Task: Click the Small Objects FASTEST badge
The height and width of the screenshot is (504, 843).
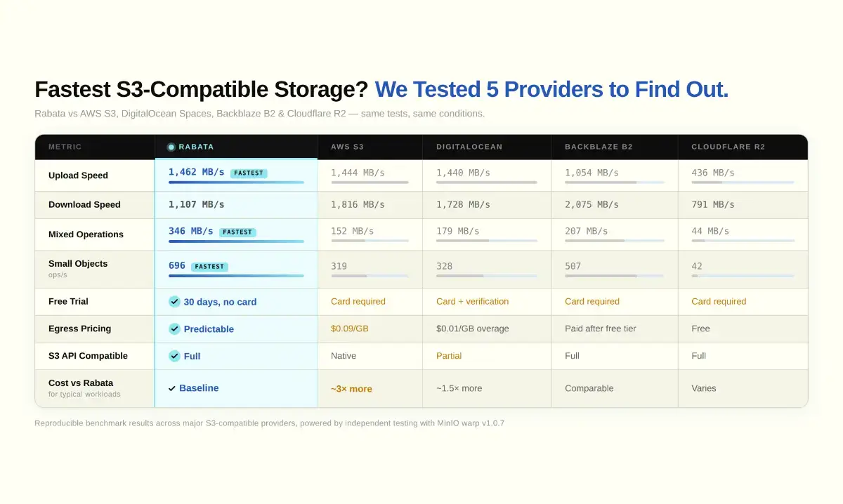Action: click(209, 267)
